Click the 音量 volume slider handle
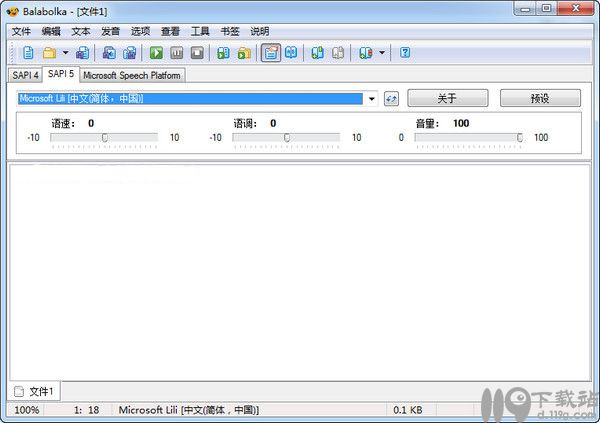 pyautogui.click(x=519, y=137)
